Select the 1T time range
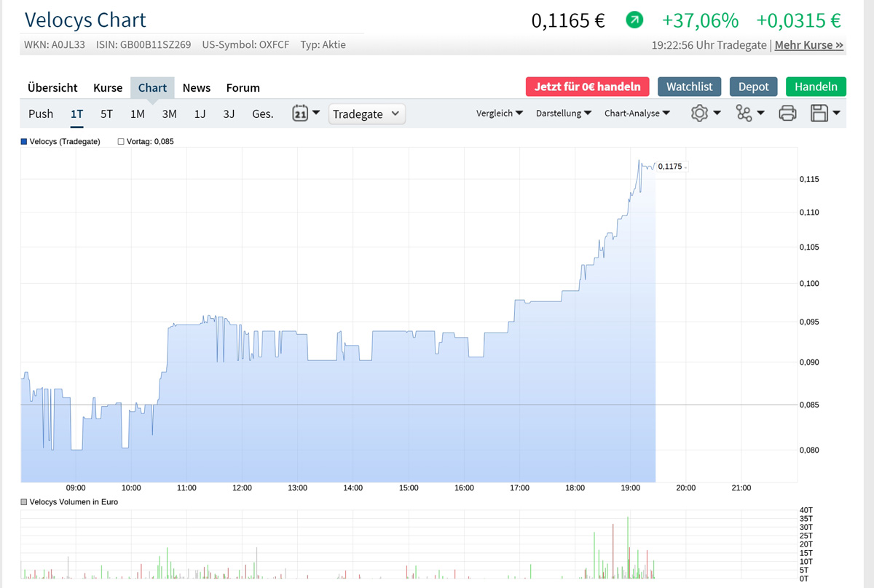Screen dimensions: 874x588 (76, 114)
